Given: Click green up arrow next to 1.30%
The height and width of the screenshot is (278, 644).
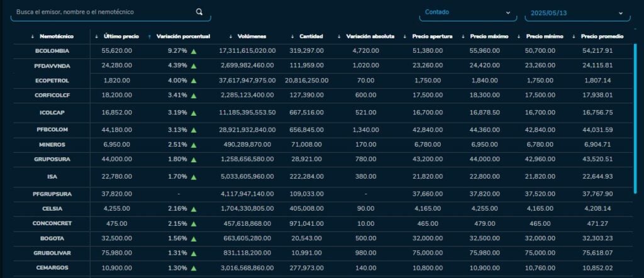Looking at the screenshot, I should 194,268.
